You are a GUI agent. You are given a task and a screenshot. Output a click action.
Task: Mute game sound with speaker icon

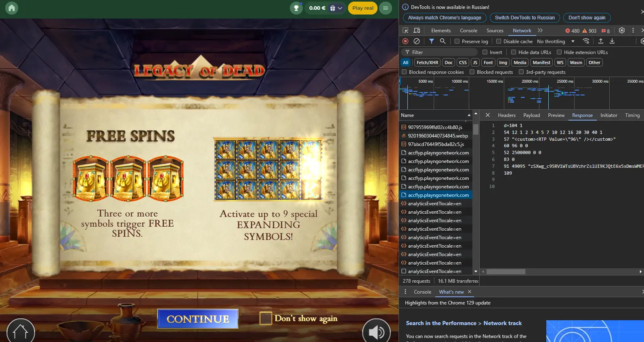click(x=376, y=332)
